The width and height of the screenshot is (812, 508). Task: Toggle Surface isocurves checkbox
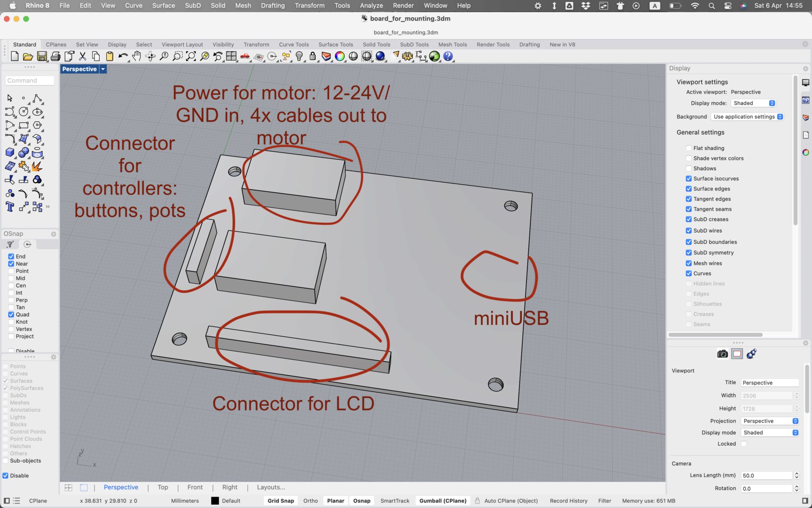point(688,179)
